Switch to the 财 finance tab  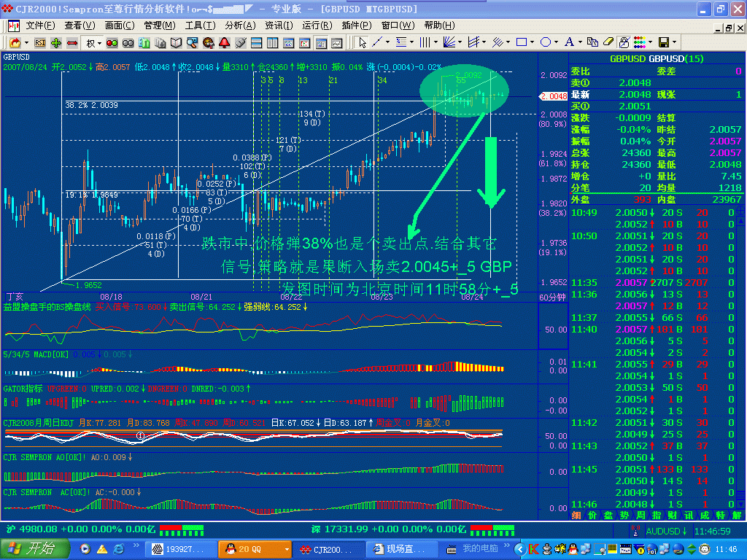pos(672,516)
